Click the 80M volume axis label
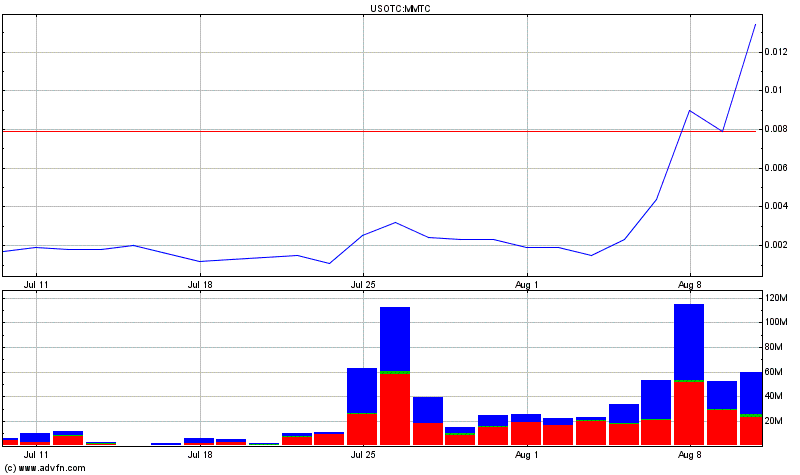This screenshot has height=475, width=800. (774, 347)
